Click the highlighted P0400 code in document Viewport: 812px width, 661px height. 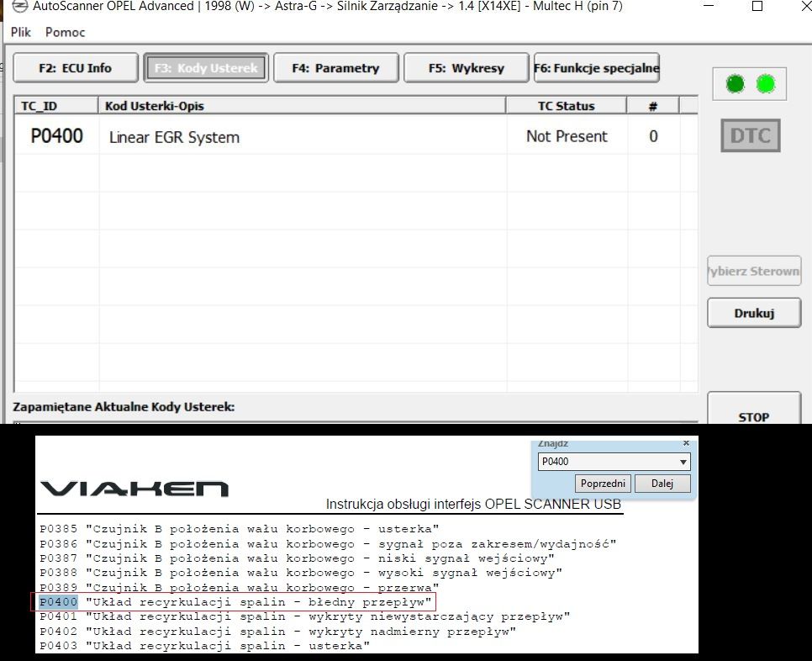(x=59, y=602)
